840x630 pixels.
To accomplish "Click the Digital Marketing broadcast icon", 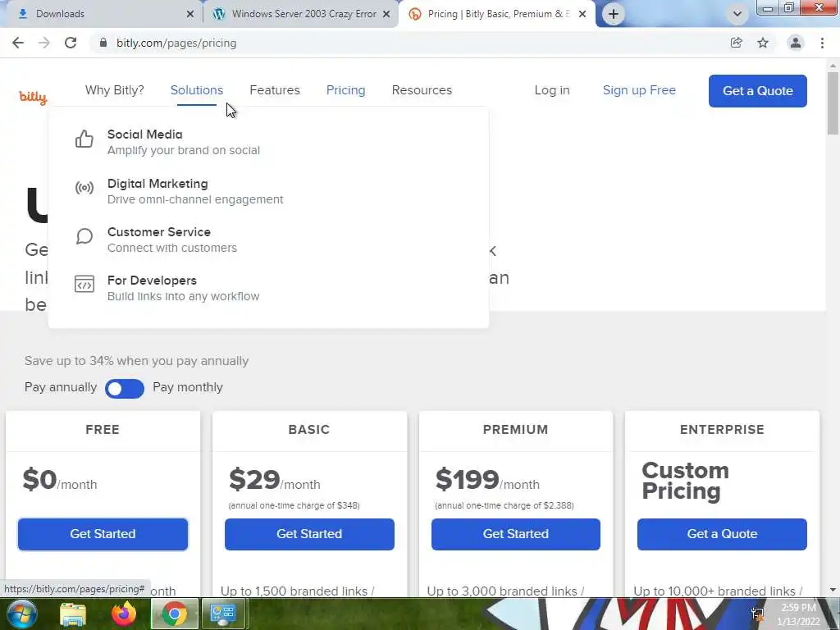I will (84, 188).
